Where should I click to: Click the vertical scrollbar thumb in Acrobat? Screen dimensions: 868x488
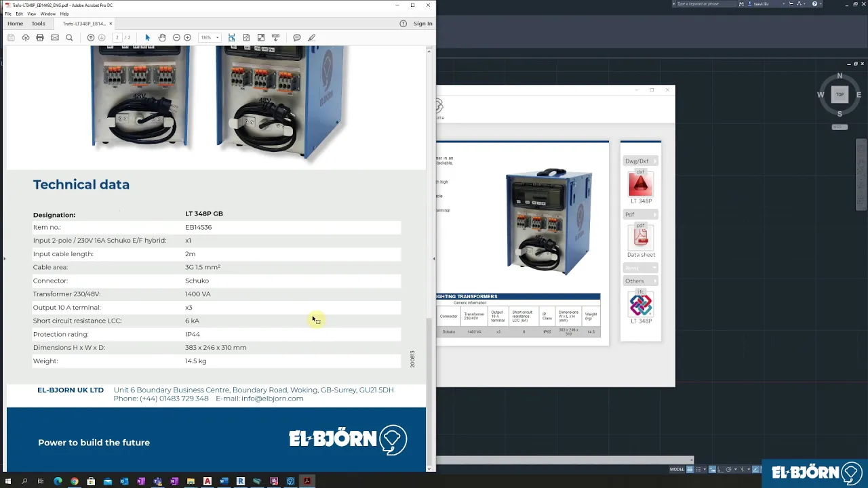click(429, 390)
